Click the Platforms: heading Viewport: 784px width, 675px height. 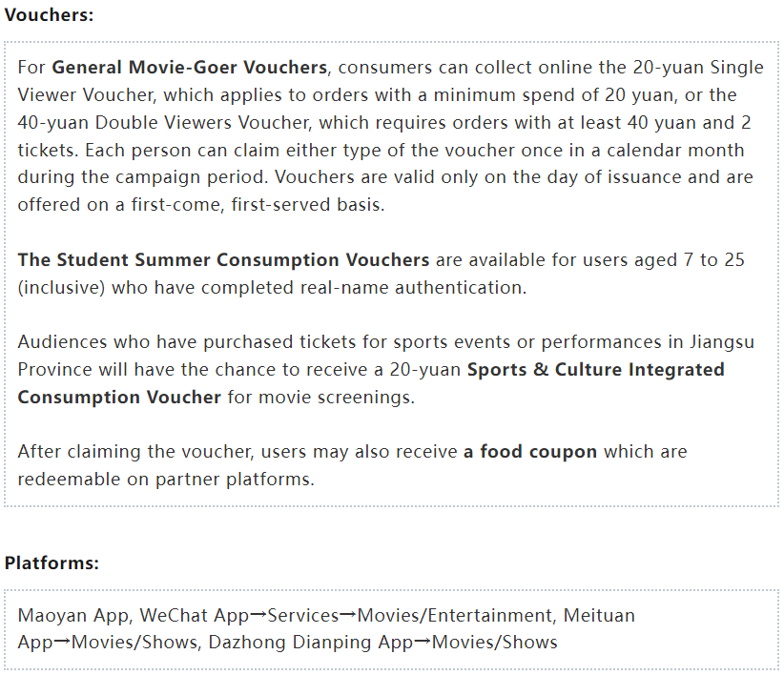click(52, 563)
